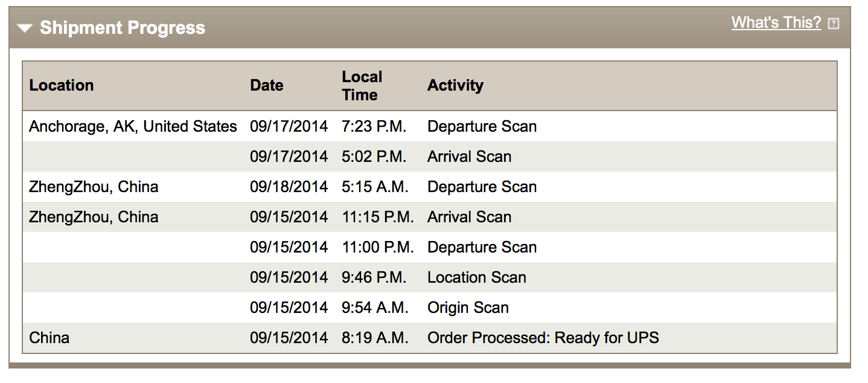Click the 5:02 P.M. Arrival Scan activity

click(x=469, y=156)
